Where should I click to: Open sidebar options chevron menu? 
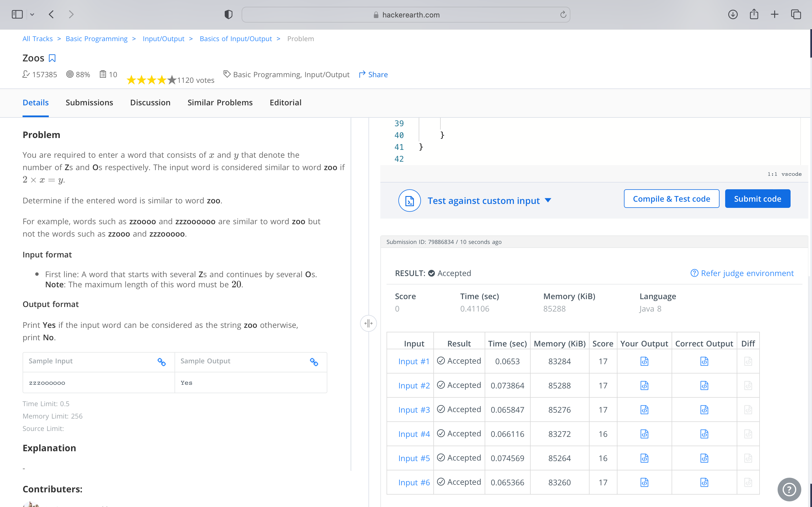click(x=32, y=14)
